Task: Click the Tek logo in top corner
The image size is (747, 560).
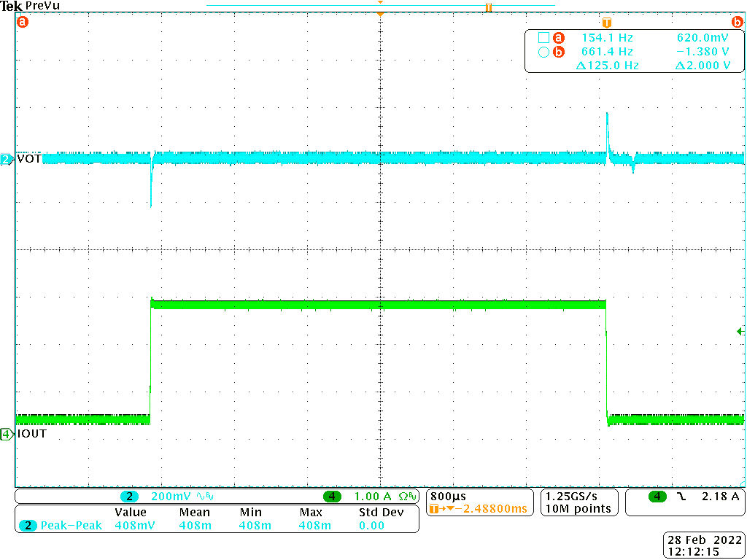Action: [x=12, y=6]
